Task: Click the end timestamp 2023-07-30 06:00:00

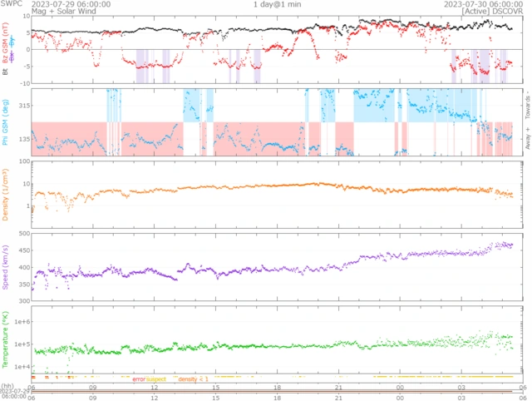Action: [x=484, y=4]
